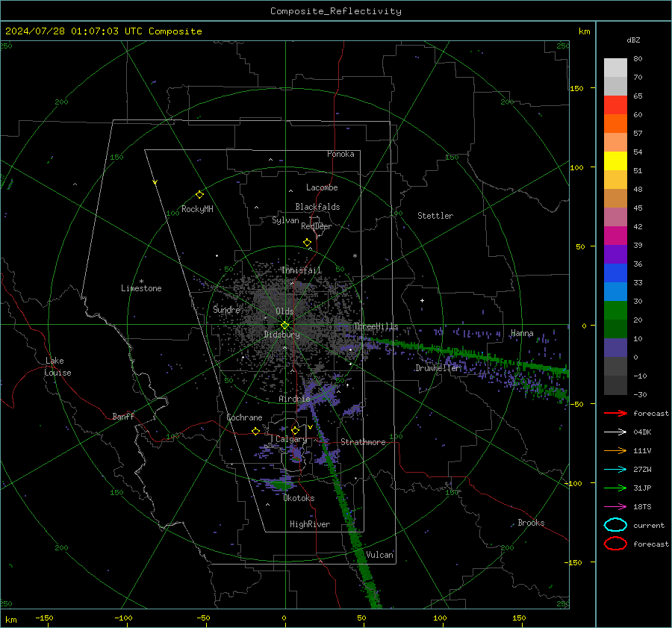The width and height of the screenshot is (672, 628).
Task: Click the magenta 42-39 dBZ legend swatch
Action: 615,236
